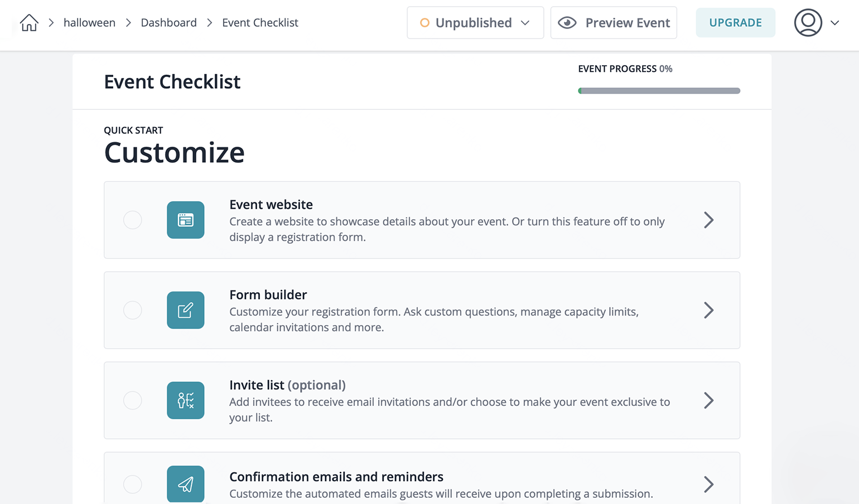Click the Event website browser icon
This screenshot has width=859, height=504.
tap(186, 220)
